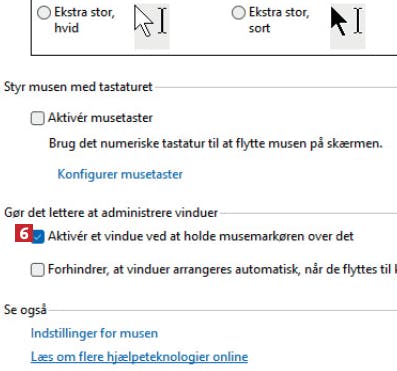The image size is (397, 371).
Task: Uncheck Aktivér et vindue ved at holde musemarkøren
Action: [x=38, y=237]
